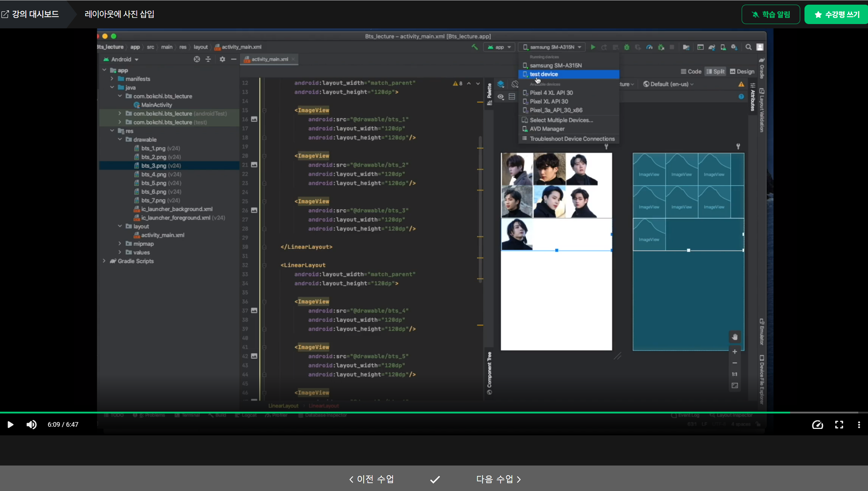Collapse the drawable folder
Image resolution: width=868 pixels, height=491 pixels.
click(x=120, y=140)
